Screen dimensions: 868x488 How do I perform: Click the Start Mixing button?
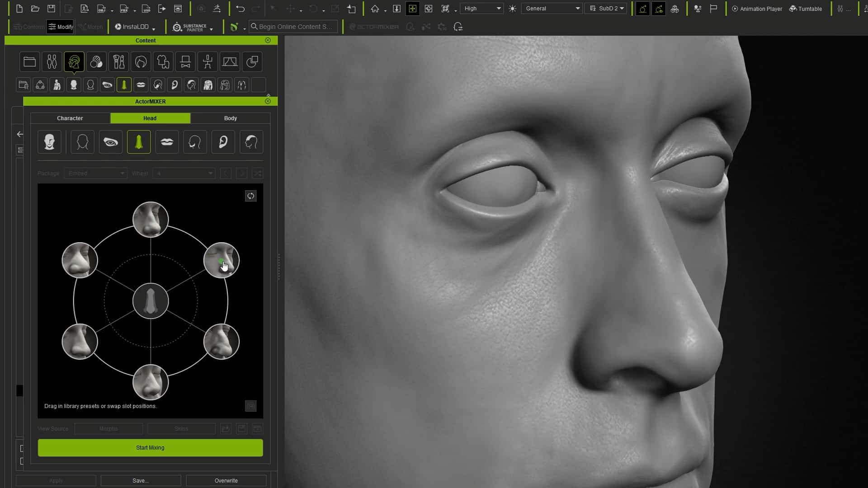[x=150, y=448]
